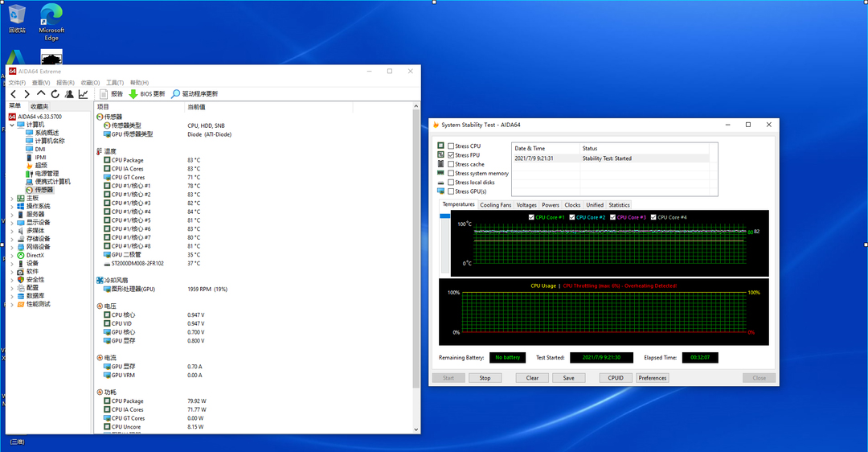
Task: Click the user silhouette icon in AIDA64 toolbar
Action: [x=69, y=94]
